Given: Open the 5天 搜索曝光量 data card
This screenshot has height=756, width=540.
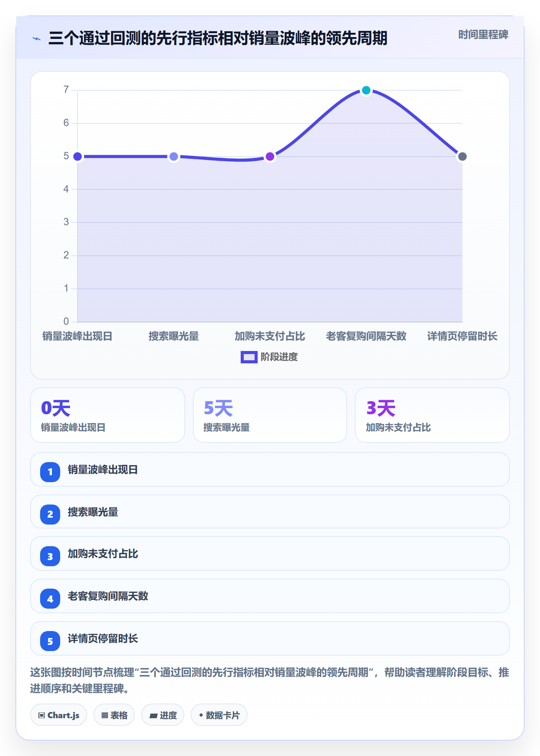Looking at the screenshot, I should click(x=270, y=415).
